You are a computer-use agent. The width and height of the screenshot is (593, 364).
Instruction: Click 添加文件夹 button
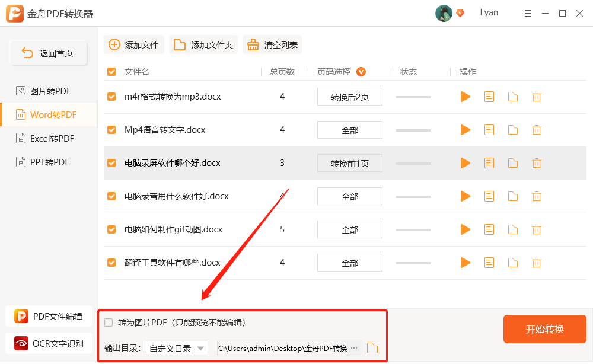(x=203, y=44)
